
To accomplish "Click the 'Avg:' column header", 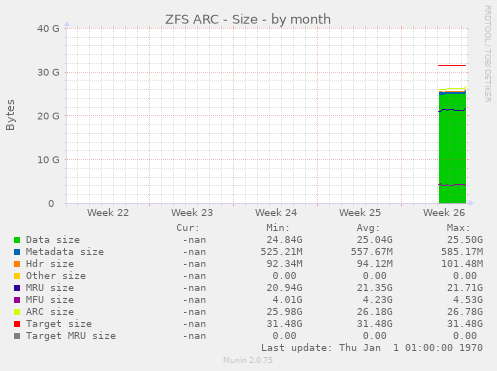I will pos(368,228).
